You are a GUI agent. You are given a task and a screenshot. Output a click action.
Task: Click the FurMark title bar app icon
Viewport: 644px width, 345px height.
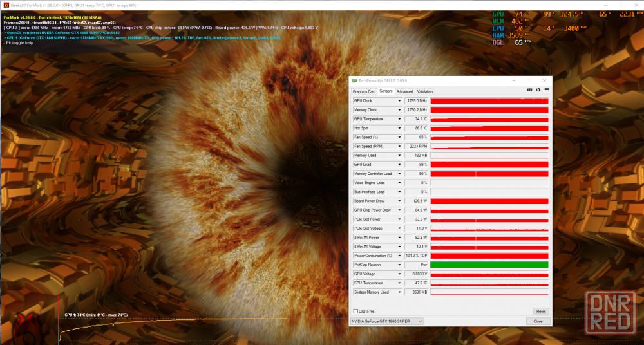6,5
